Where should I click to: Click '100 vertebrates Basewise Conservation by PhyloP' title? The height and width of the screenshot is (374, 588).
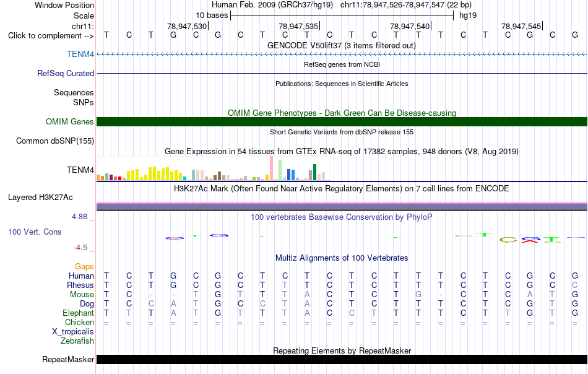pyautogui.click(x=342, y=217)
